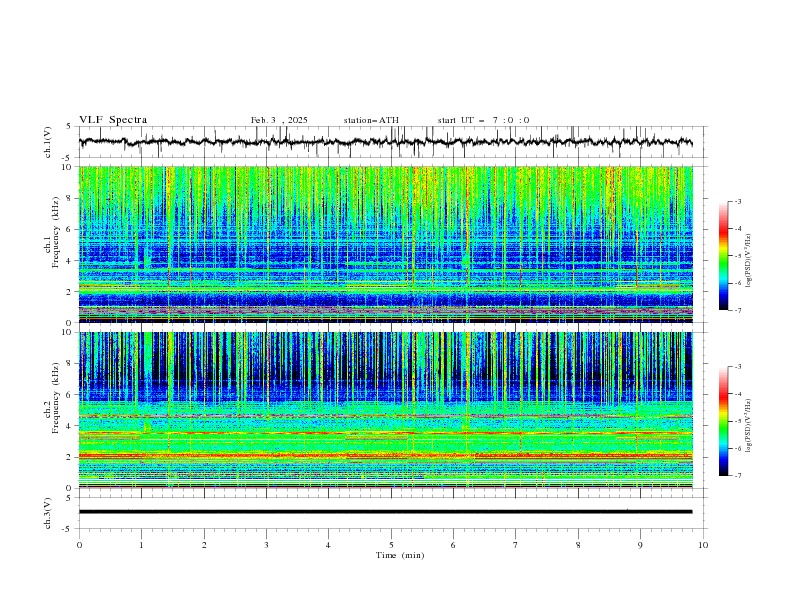Click the "-3" tick on upper colorbar

(737, 201)
